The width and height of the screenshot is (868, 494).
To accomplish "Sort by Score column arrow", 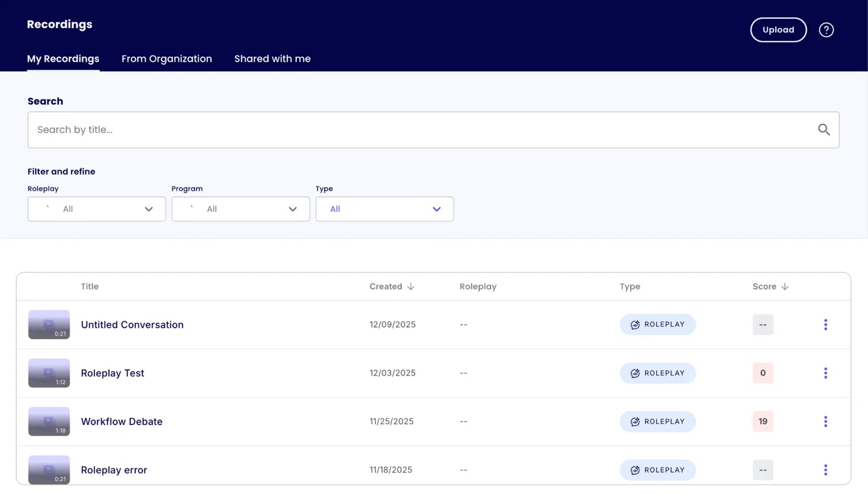I will (785, 286).
